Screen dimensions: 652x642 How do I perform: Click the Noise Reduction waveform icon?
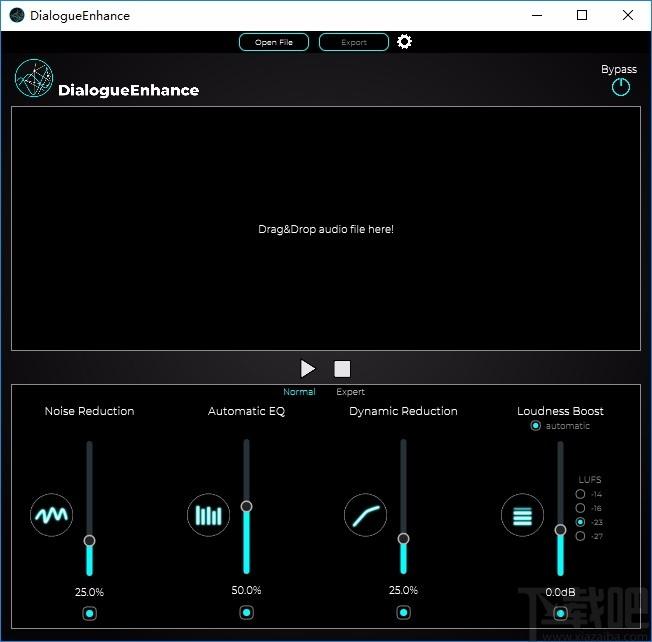coord(52,515)
